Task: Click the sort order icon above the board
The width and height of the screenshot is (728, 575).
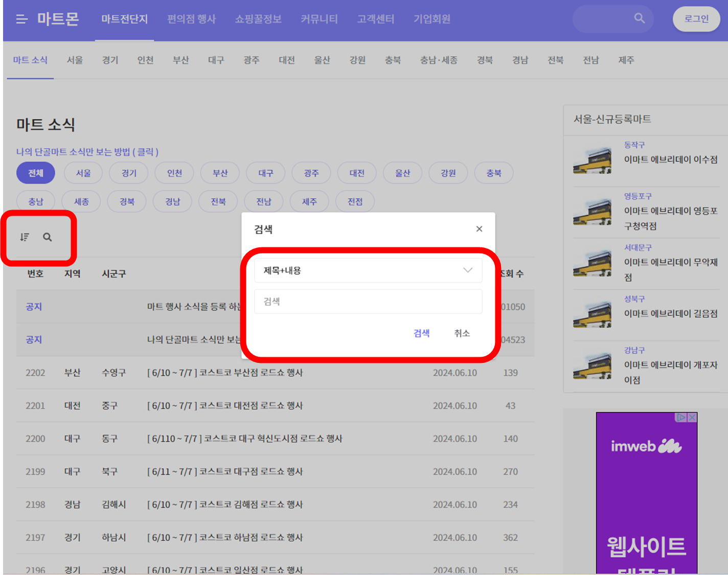Action: pos(24,237)
